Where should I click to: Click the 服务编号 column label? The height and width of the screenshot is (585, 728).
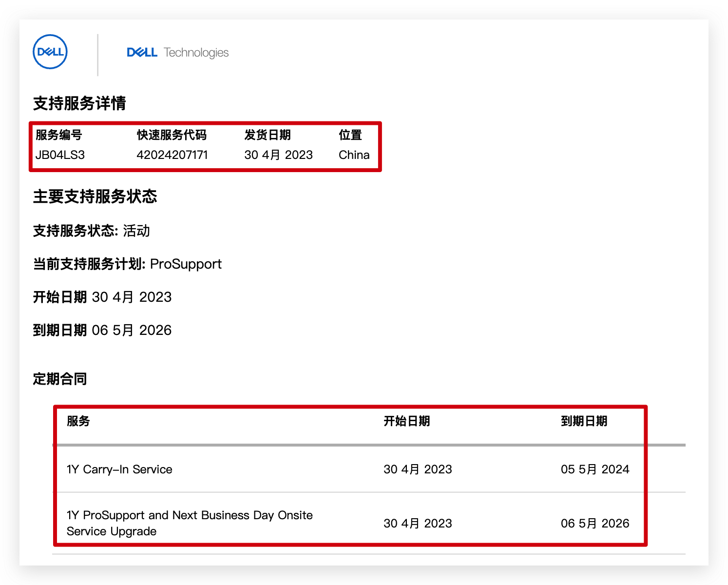click(59, 135)
